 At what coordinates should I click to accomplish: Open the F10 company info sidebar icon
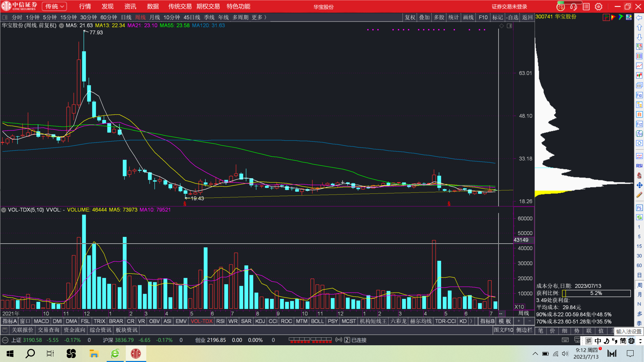pyautogui.click(x=639, y=95)
